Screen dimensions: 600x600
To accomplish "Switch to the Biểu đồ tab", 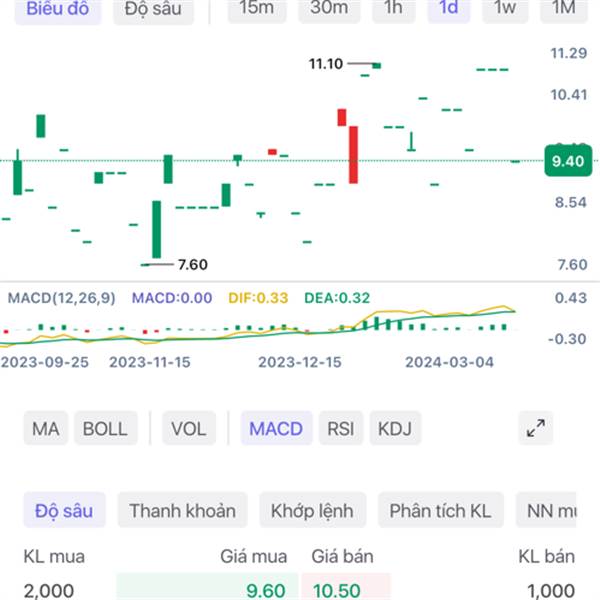I will [58, 9].
